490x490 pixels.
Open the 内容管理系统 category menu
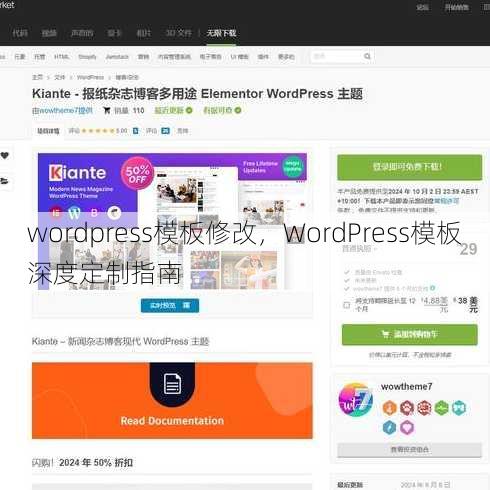[x=174, y=57]
